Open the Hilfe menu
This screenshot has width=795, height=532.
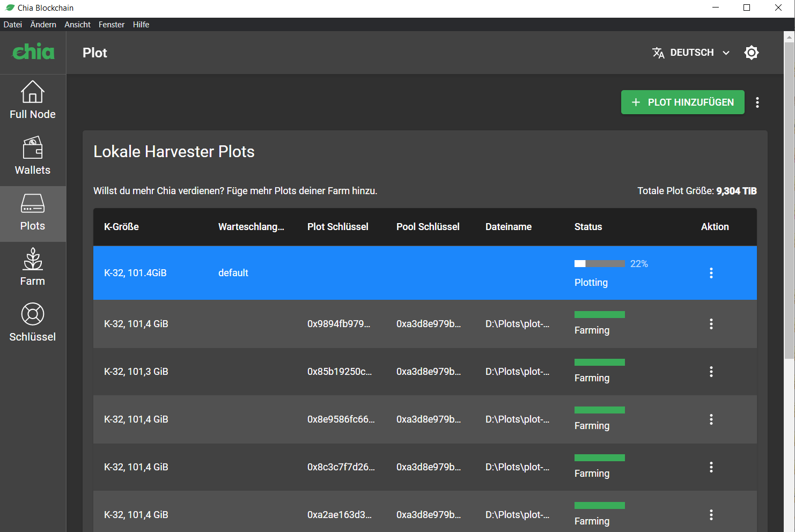click(x=141, y=25)
